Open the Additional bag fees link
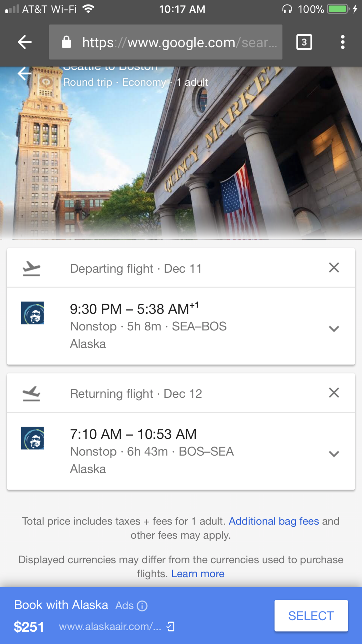Image resolution: width=362 pixels, height=644 pixels. click(274, 521)
